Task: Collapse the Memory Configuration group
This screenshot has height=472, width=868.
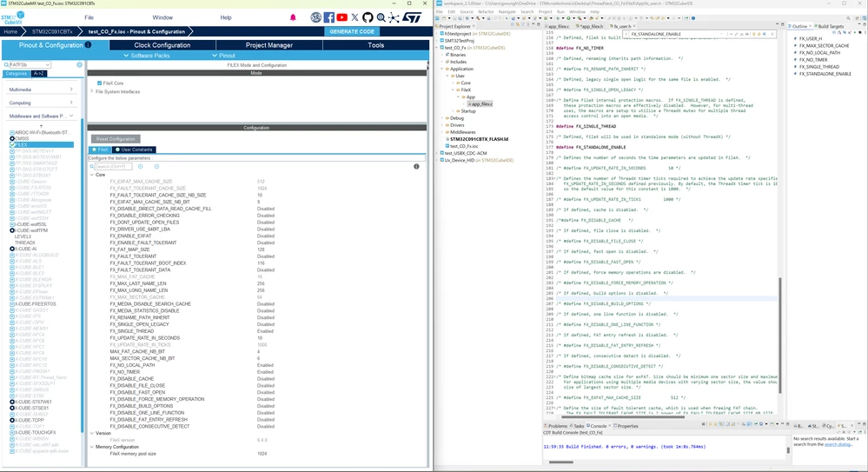Action: coord(92,447)
